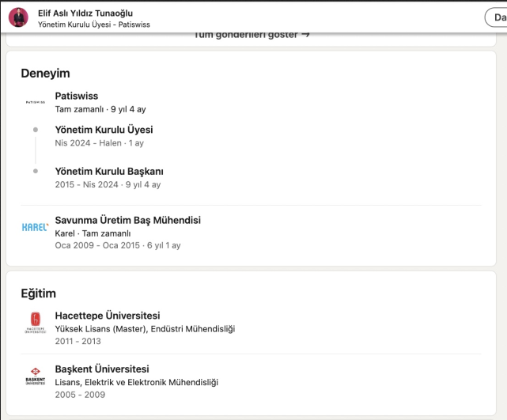Click the Patiswiss company logo
This screenshot has width=507, height=420.
pyautogui.click(x=36, y=102)
